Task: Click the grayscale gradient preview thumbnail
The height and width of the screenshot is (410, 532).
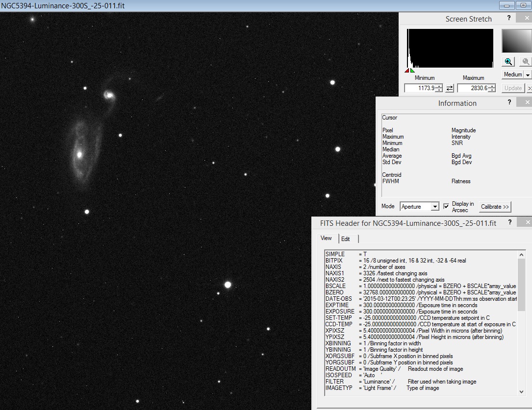Action: point(515,42)
